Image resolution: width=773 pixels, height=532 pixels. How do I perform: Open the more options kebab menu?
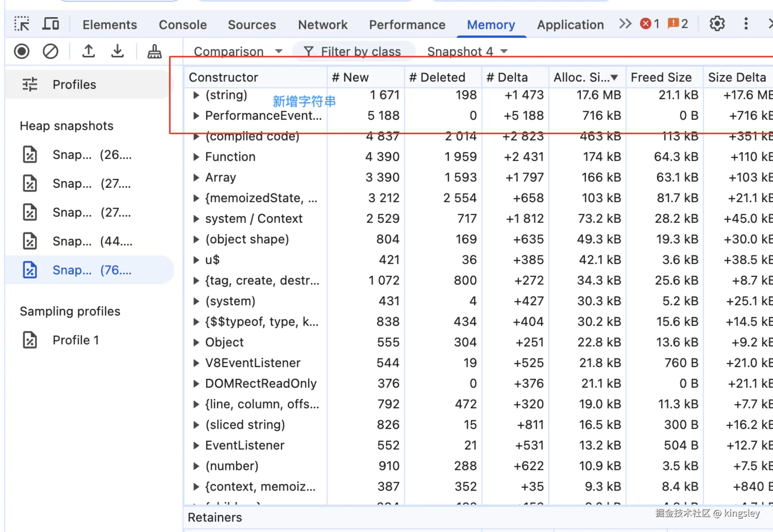[746, 24]
